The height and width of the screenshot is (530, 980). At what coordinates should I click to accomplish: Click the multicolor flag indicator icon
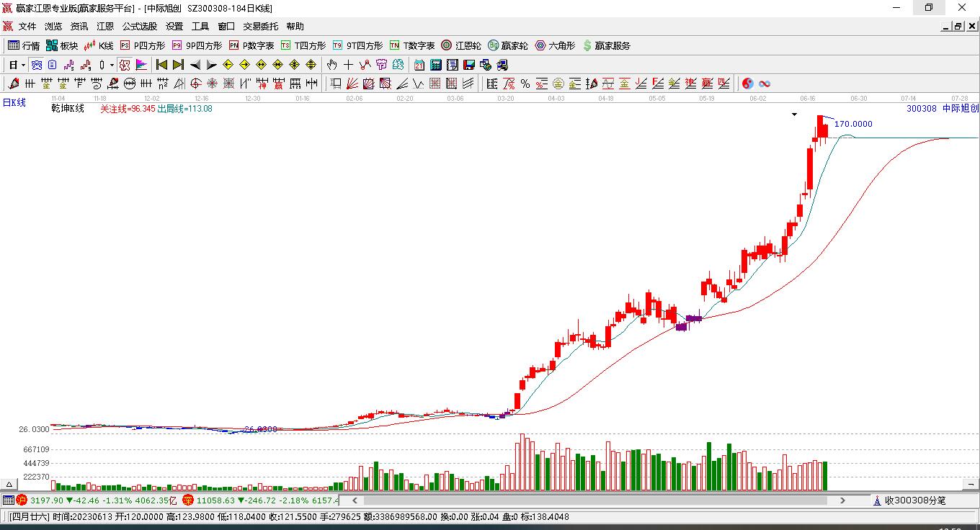point(141,64)
